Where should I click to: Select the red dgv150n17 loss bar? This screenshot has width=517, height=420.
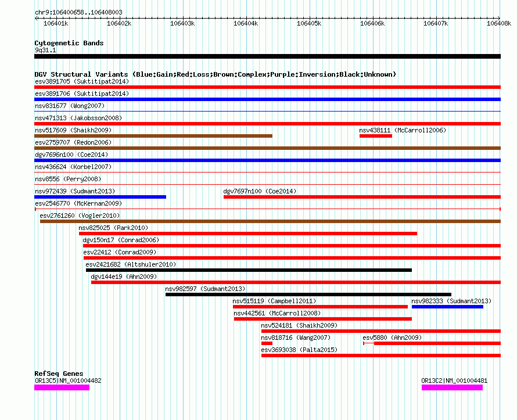pos(292,246)
